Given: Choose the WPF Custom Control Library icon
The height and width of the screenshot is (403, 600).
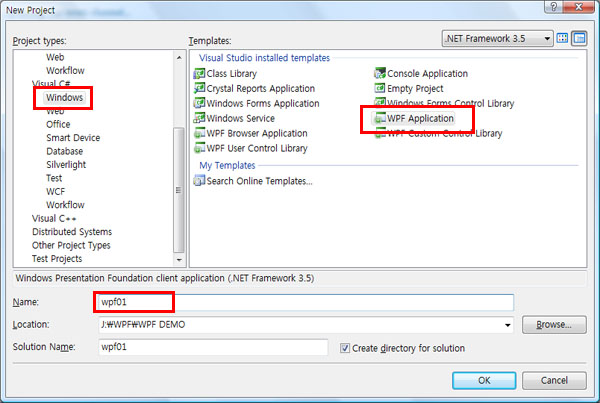Looking at the screenshot, I should [x=380, y=134].
